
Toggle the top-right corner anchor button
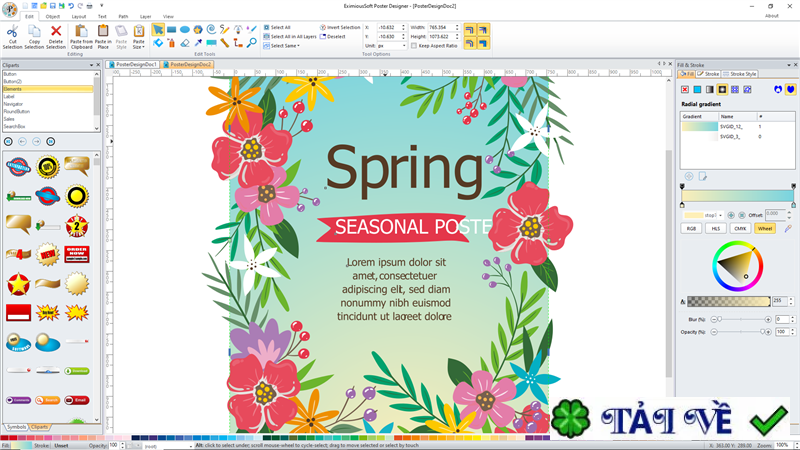click(x=483, y=30)
